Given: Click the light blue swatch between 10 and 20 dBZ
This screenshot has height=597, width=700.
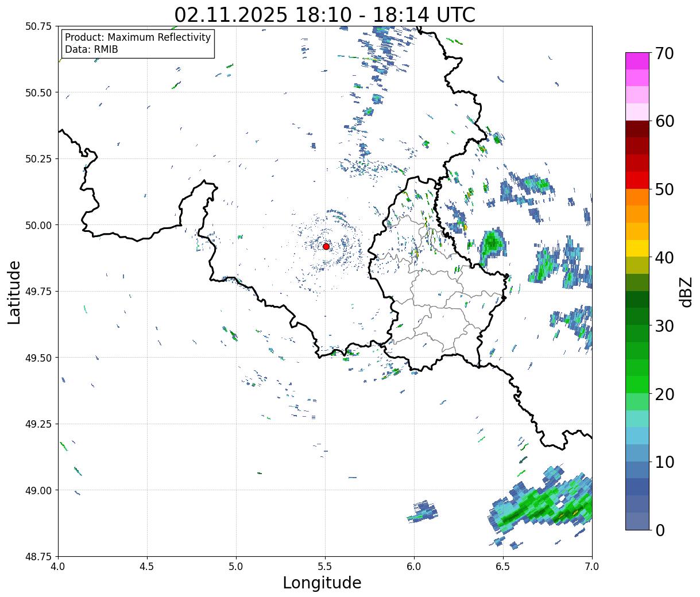Looking at the screenshot, I should (x=637, y=436).
